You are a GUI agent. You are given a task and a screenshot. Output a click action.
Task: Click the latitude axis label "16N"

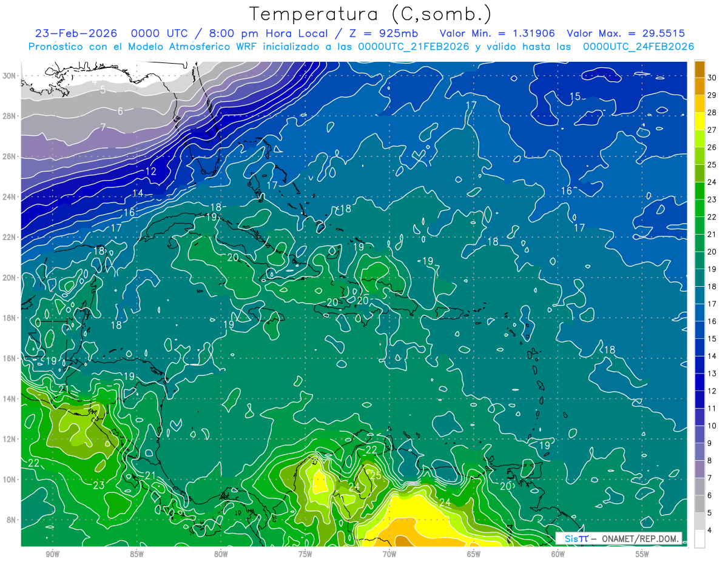(10, 358)
